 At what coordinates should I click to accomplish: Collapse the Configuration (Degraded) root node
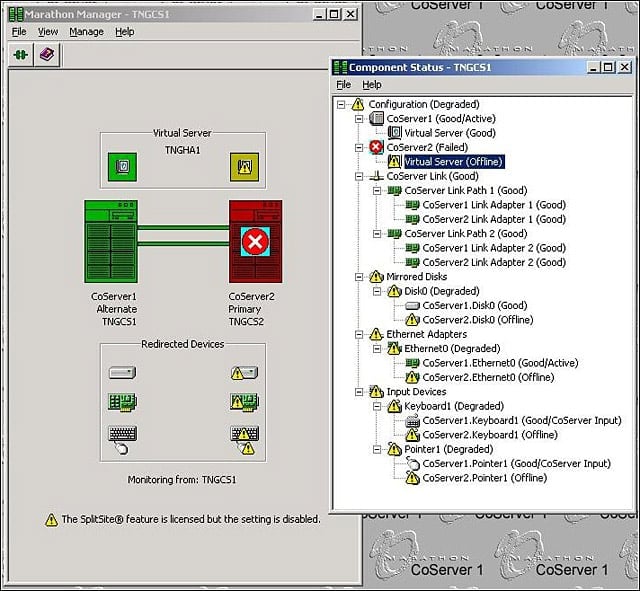[x=341, y=104]
